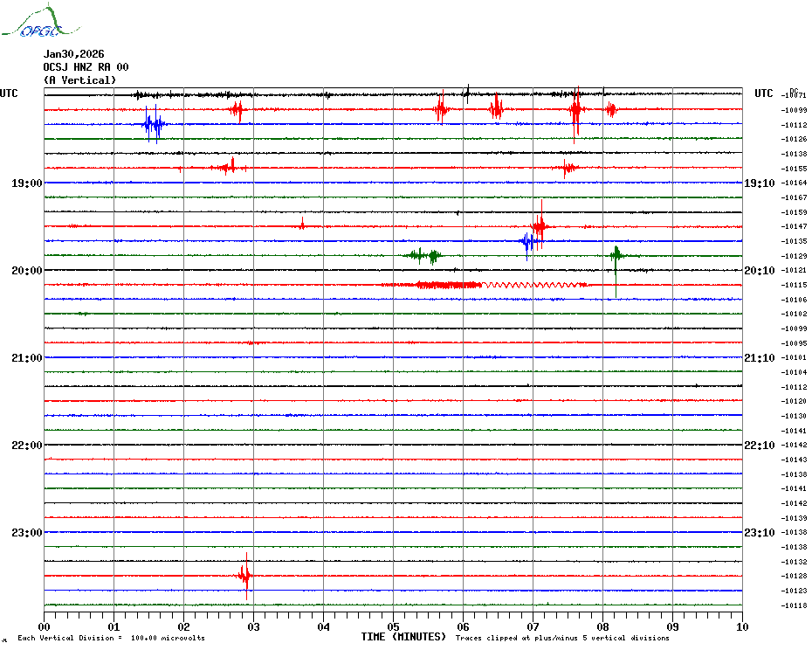
Task: Select the -10118 offset value at bottom right
Action: click(x=795, y=605)
